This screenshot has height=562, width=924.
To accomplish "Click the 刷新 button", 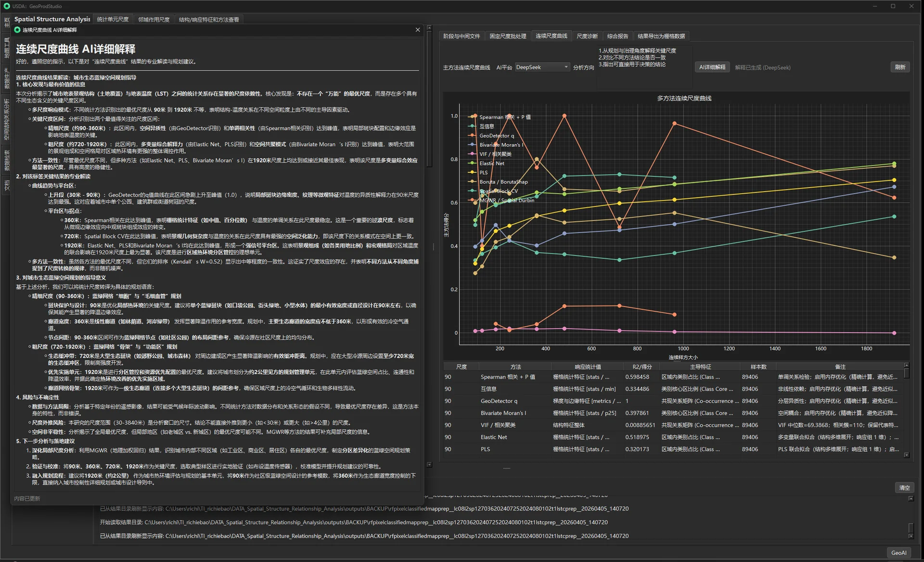I will pos(900,67).
